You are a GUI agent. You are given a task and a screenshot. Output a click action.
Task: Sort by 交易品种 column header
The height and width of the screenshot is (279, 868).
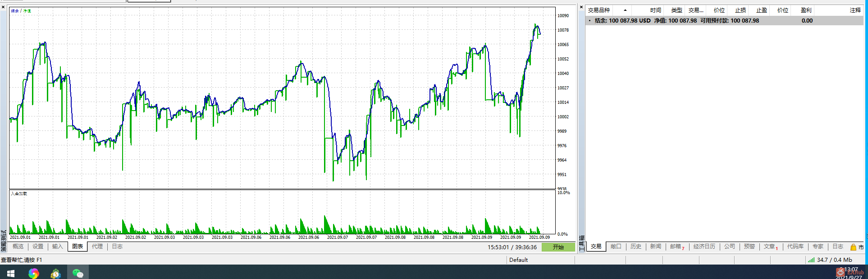(599, 10)
